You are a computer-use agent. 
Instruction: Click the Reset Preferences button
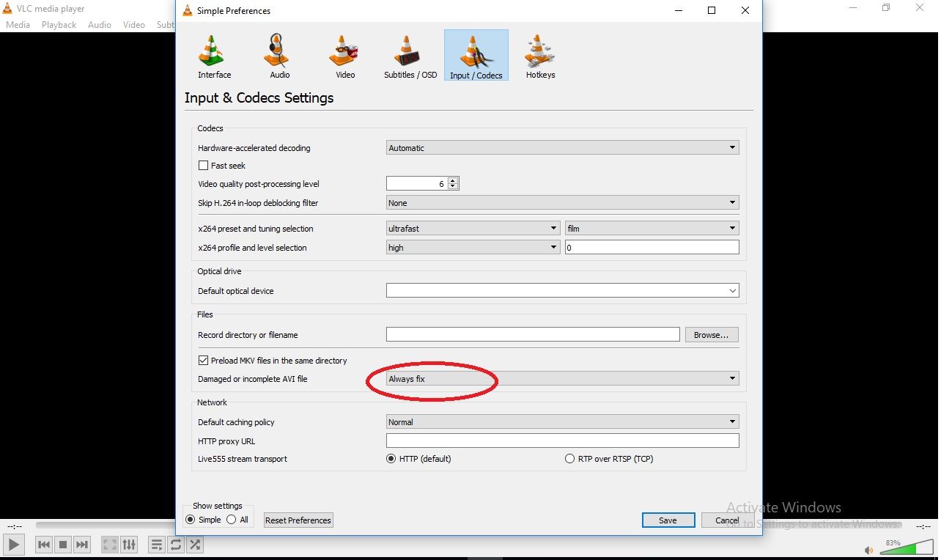tap(298, 520)
